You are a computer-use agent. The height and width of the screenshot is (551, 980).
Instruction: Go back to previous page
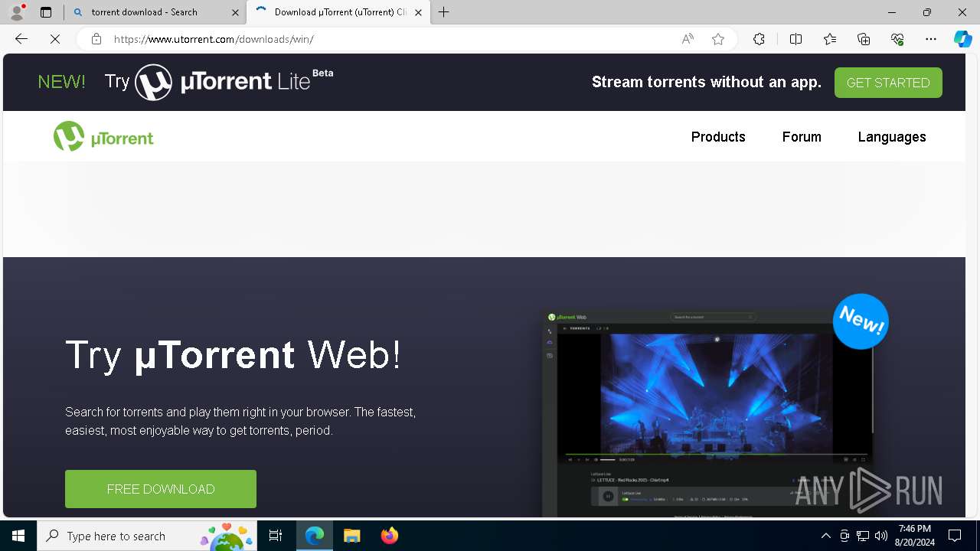[21, 39]
